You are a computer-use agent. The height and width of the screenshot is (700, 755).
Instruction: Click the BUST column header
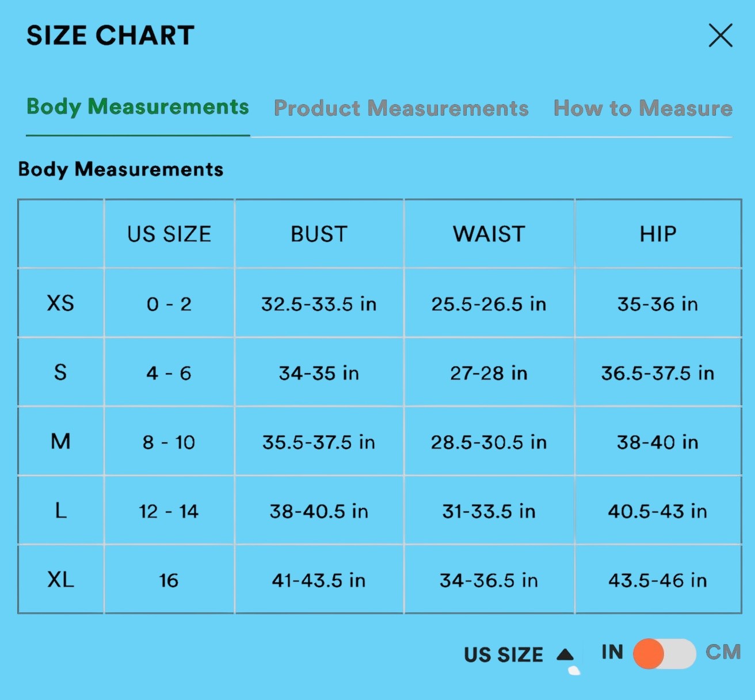[319, 234]
